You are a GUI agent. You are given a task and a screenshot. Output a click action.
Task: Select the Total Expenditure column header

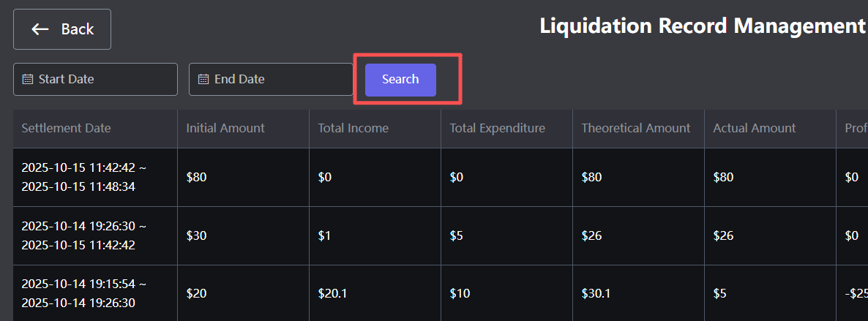click(x=497, y=129)
